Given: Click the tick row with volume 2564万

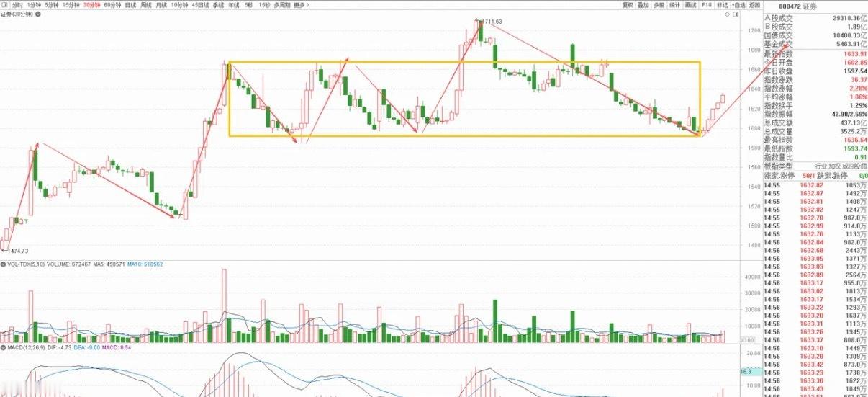Looking at the screenshot, I should tap(815, 275).
